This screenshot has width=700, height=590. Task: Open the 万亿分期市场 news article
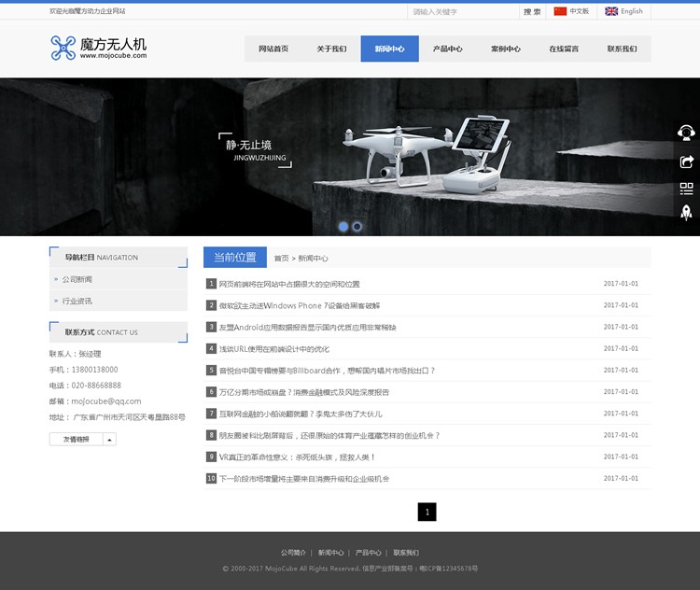click(x=304, y=392)
